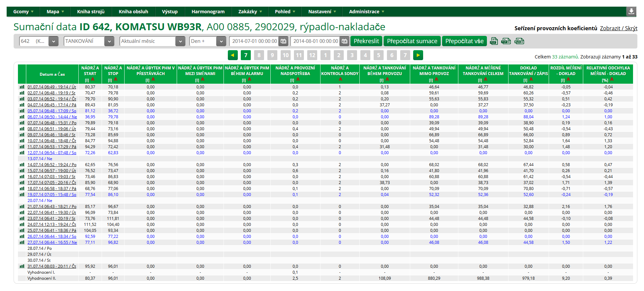Click the start date field 2014-07-01 00:00:00
This screenshot has width=644, height=291.
254,41
